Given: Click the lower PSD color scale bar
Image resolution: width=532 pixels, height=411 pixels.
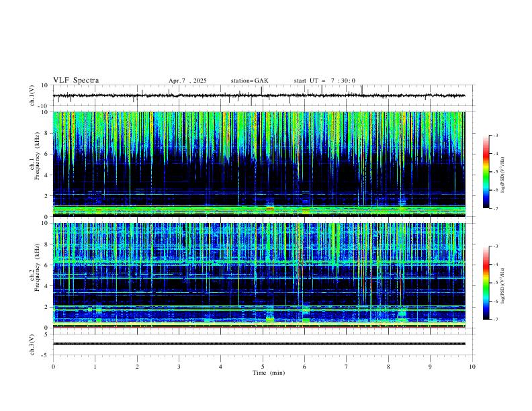Looking at the screenshot, I should 486,283.
